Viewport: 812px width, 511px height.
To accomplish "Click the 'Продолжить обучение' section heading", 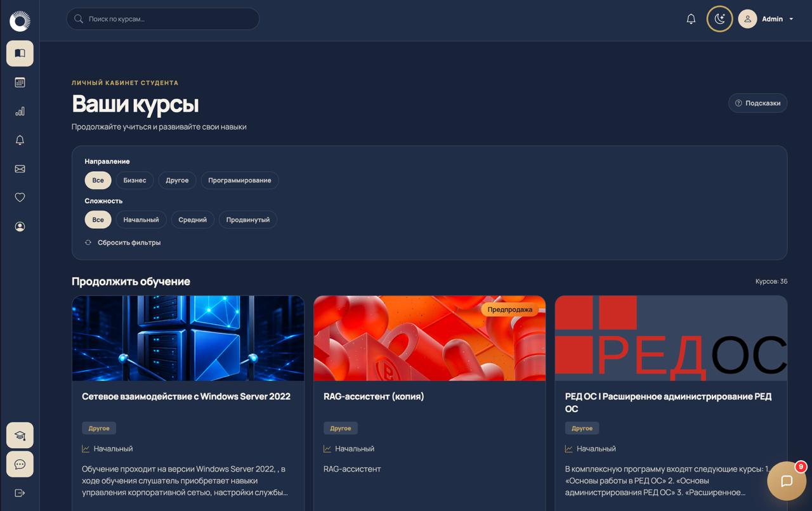I will click(x=131, y=281).
